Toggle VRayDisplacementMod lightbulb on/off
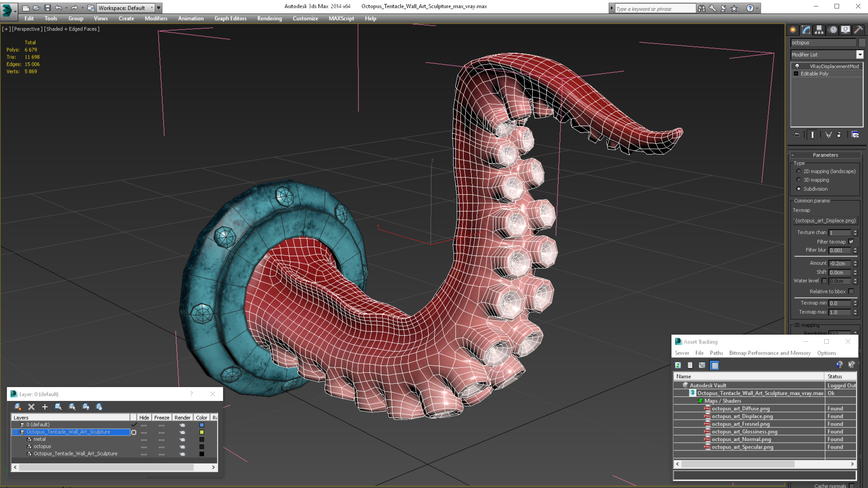This screenshot has height=488, width=868. 797,66
